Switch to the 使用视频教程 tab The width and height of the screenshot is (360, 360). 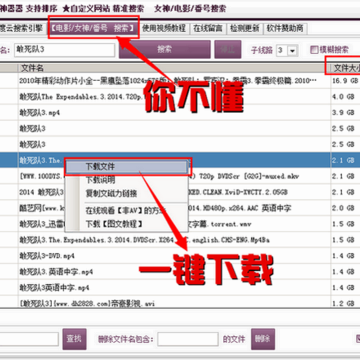164,29
